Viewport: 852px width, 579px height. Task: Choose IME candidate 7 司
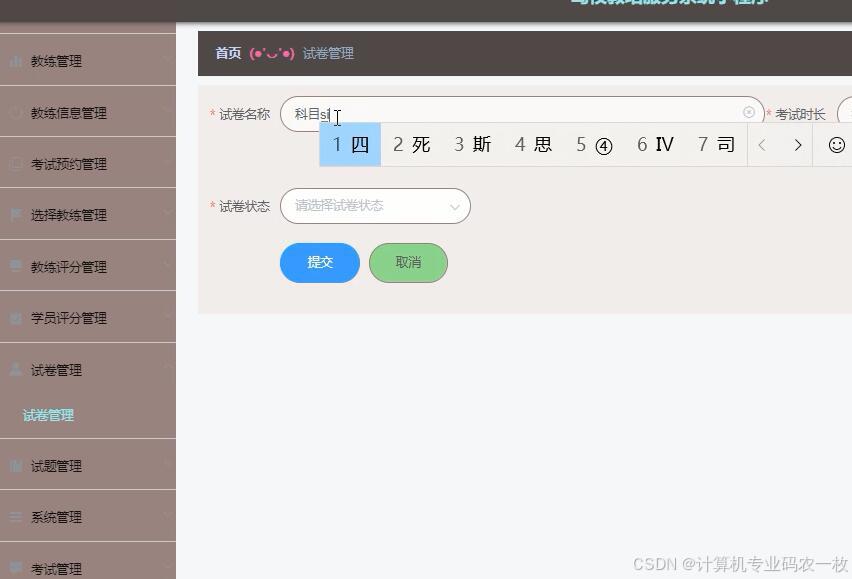716,144
